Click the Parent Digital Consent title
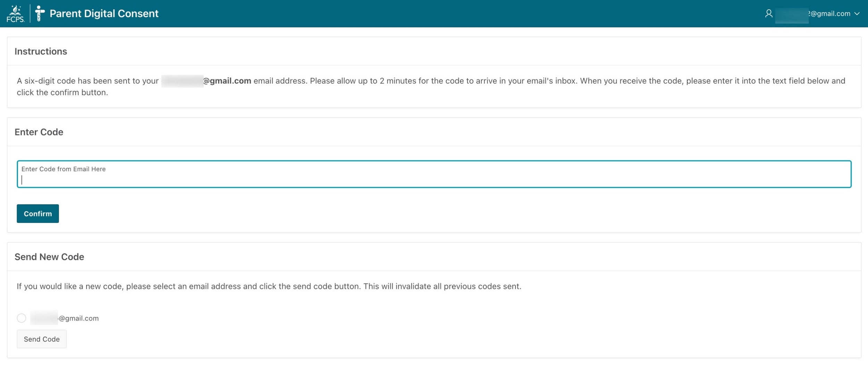The height and width of the screenshot is (386, 868). [104, 13]
